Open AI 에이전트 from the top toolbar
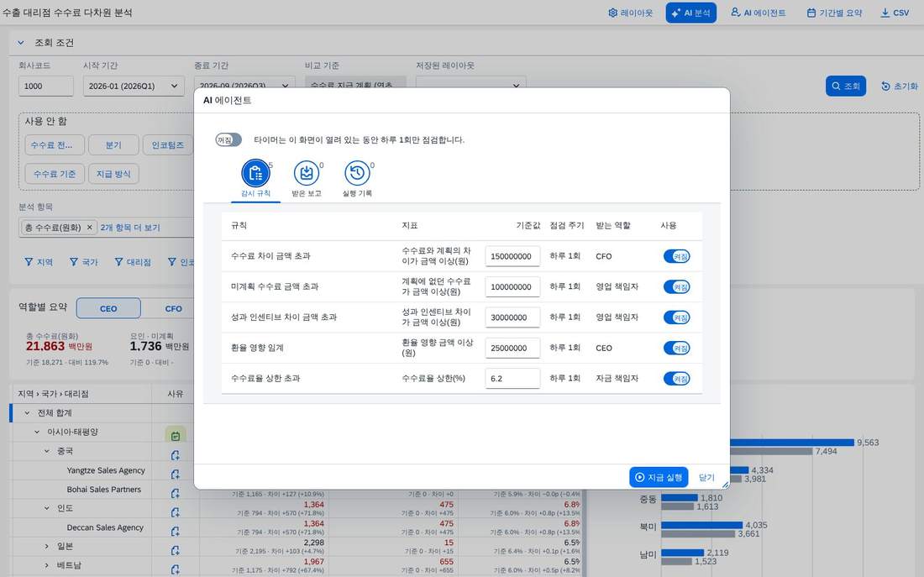 pos(758,13)
